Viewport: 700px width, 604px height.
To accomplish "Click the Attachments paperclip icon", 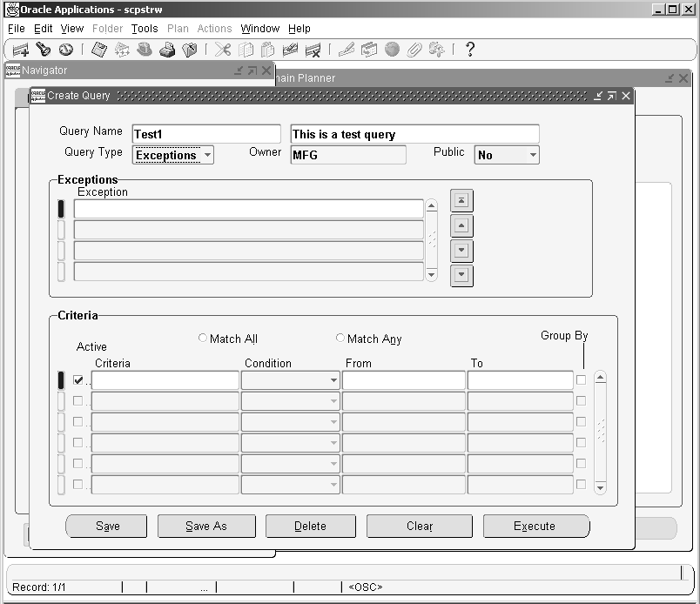I will tap(414, 50).
